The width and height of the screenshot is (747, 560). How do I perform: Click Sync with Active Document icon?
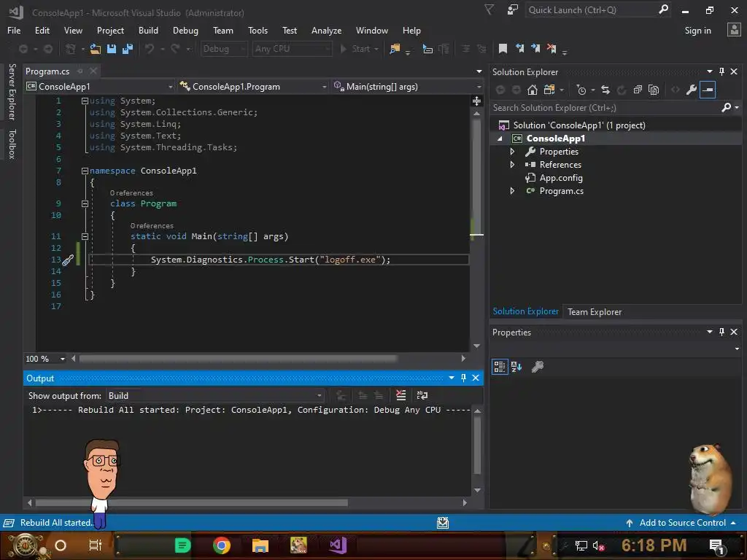click(x=605, y=90)
